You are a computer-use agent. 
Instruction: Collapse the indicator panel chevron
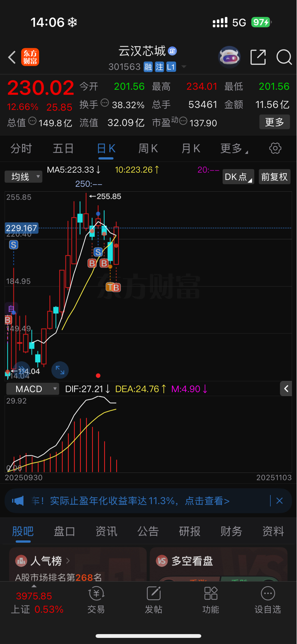pos(286,389)
